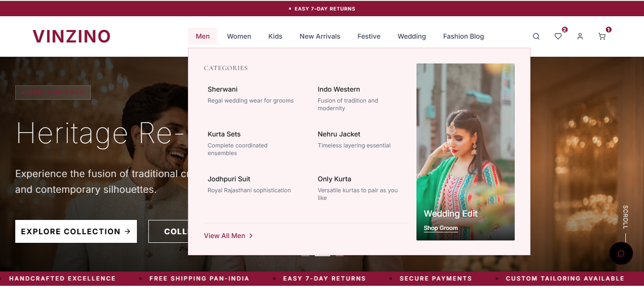Click 'Royal Rajasthani sophistication' text
This screenshot has width=644, height=302.
[249, 190]
